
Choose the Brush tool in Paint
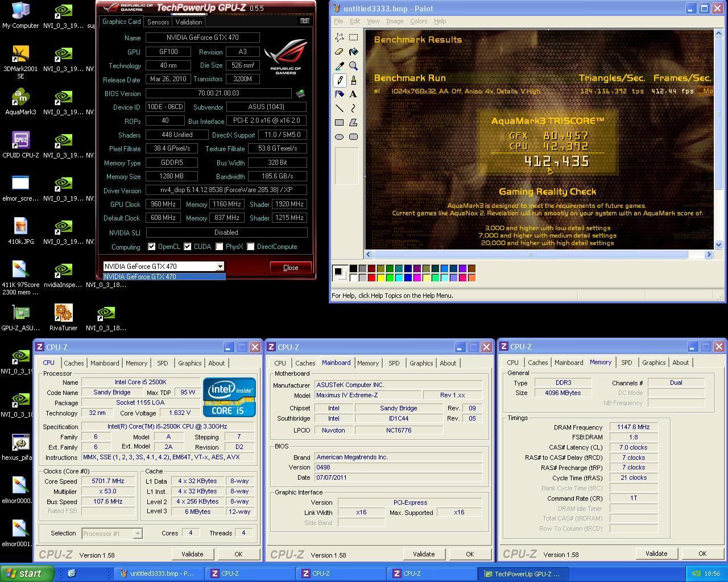click(353, 80)
